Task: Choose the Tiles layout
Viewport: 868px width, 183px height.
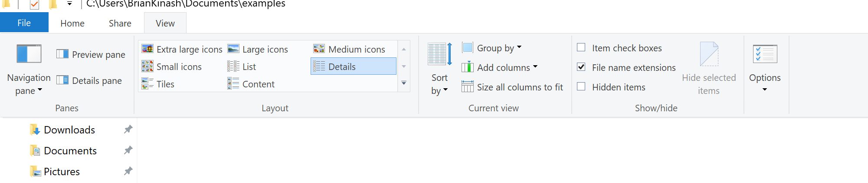Action: (158, 84)
